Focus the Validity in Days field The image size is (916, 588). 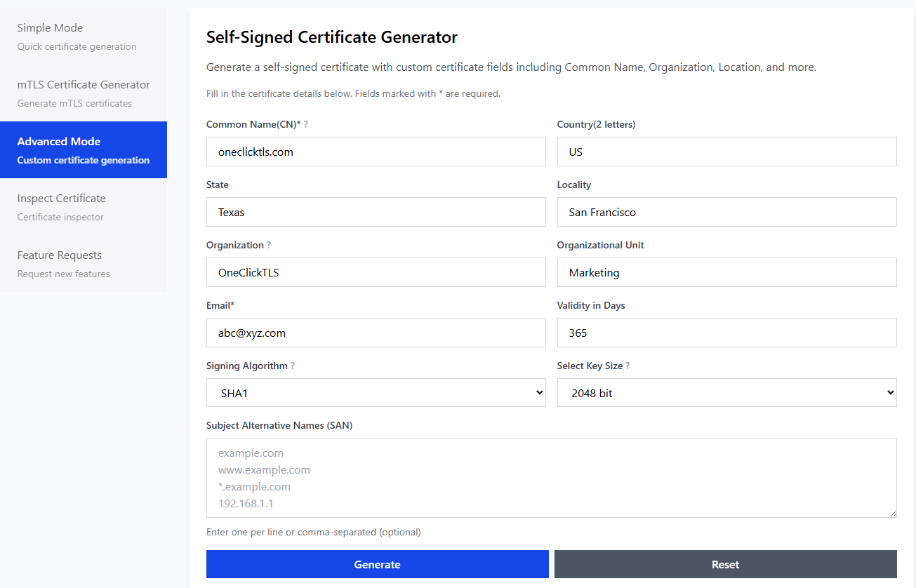pos(726,333)
